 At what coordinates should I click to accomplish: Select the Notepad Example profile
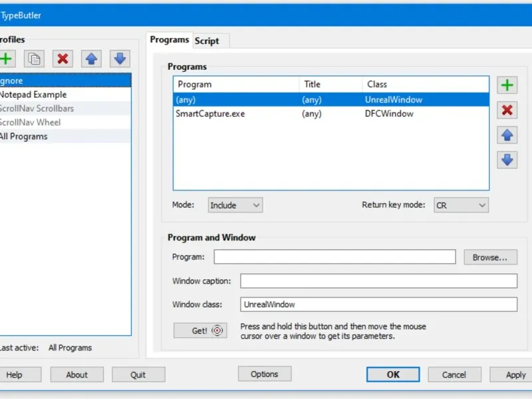tap(65, 94)
